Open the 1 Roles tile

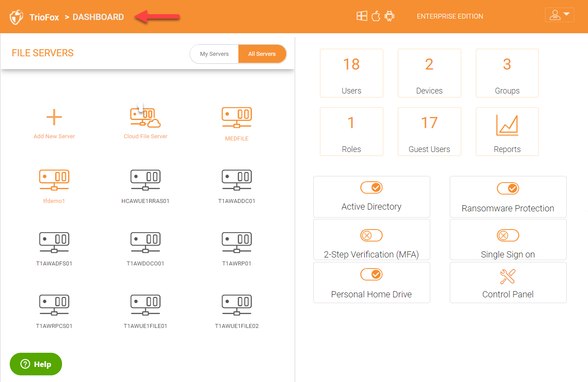click(351, 132)
